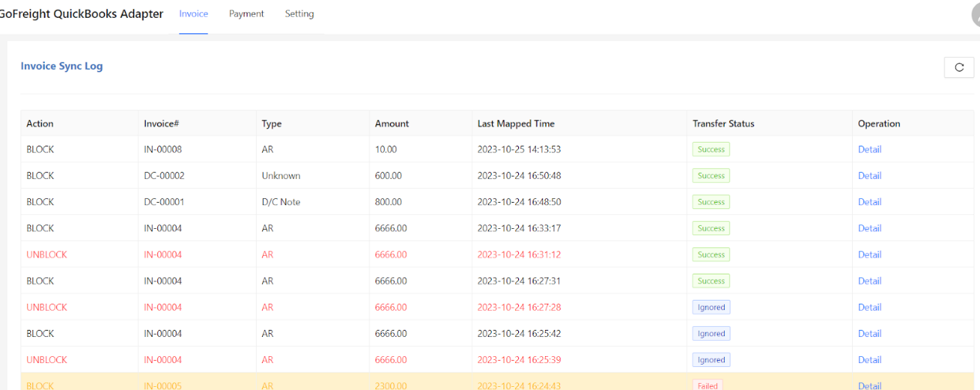Open Detail for failed IN-00005 row
The width and height of the screenshot is (980, 390).
[x=869, y=385]
